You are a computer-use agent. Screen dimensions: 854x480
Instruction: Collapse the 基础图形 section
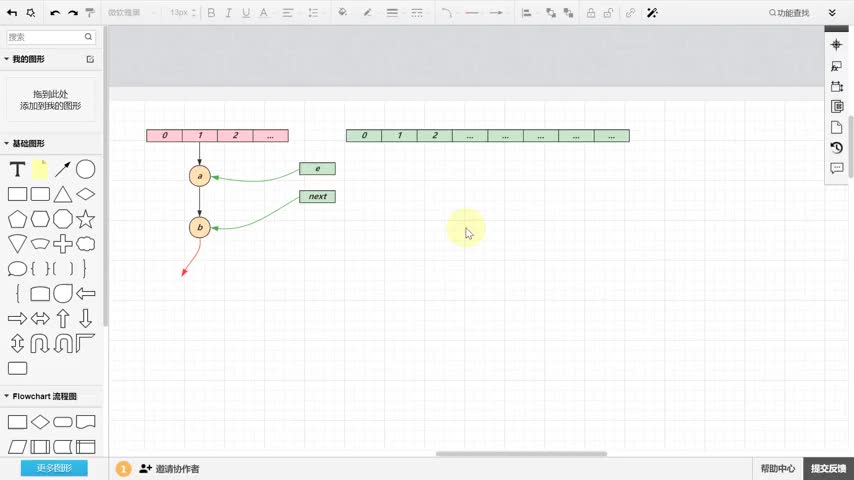7,143
